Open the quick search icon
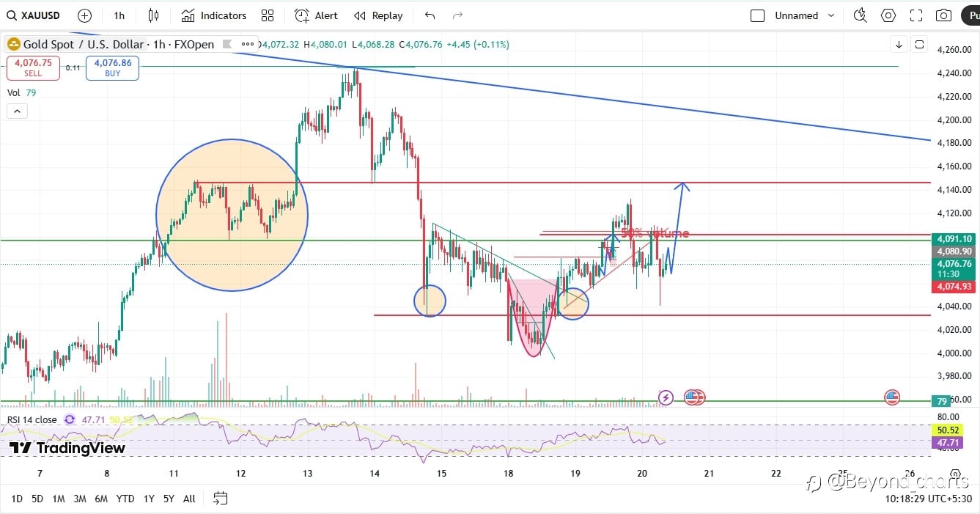Screen dimensions: 980x514 click(861, 15)
